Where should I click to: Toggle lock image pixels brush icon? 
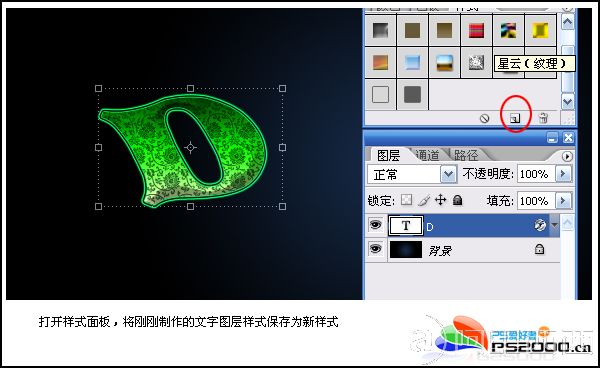point(424,200)
